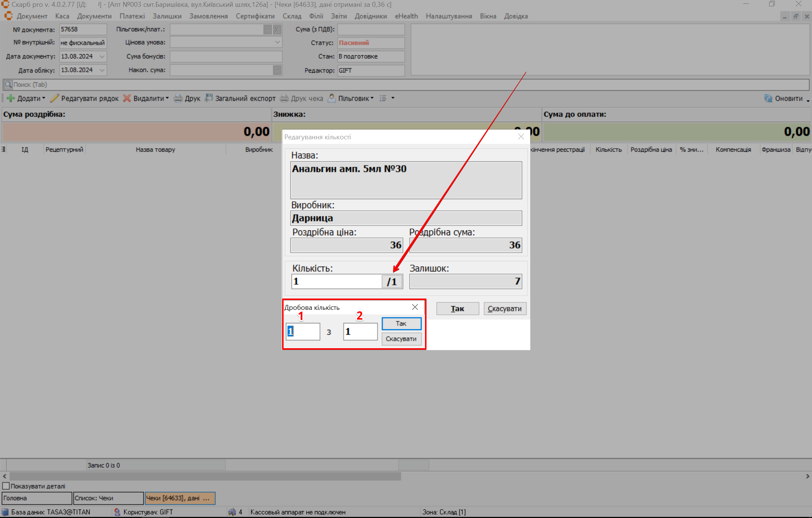Click the green plus Додати icon
This screenshot has width=812, height=518.
[x=11, y=98]
